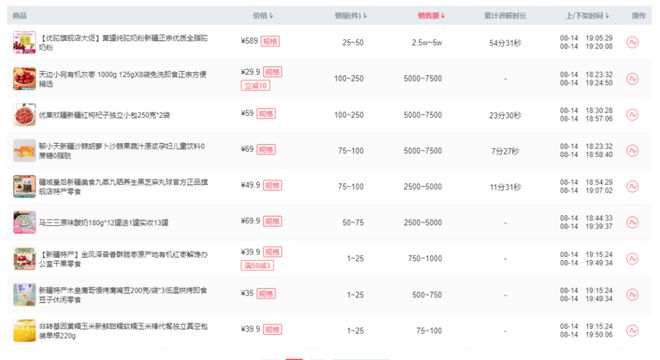Open 马三三原味酸奶 product title link
Viewport: 660px width, 360px height.
point(104,222)
